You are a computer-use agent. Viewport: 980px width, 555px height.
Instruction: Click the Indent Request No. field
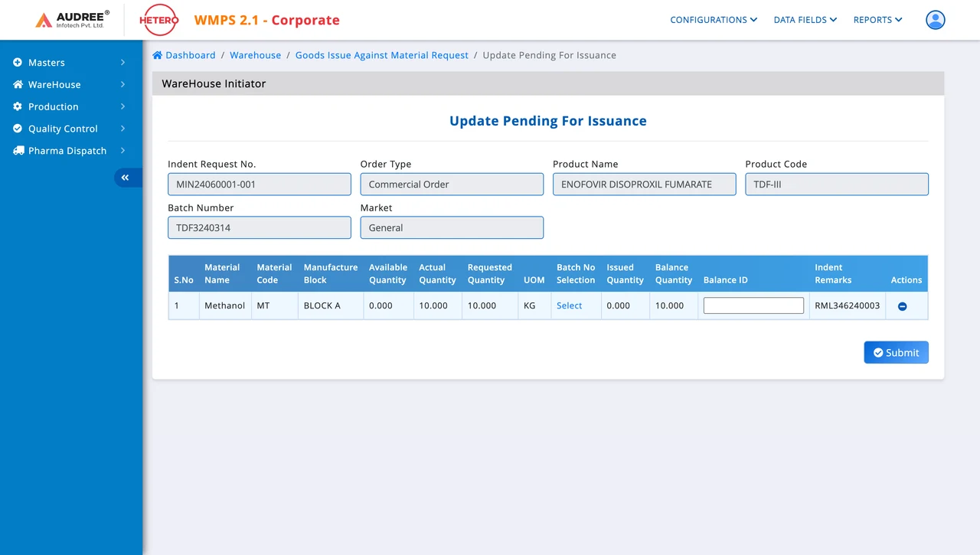260,184
